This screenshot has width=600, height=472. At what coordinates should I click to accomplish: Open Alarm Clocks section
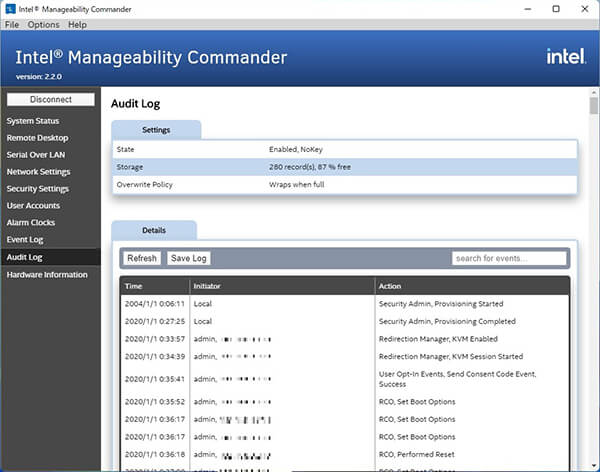click(x=31, y=222)
